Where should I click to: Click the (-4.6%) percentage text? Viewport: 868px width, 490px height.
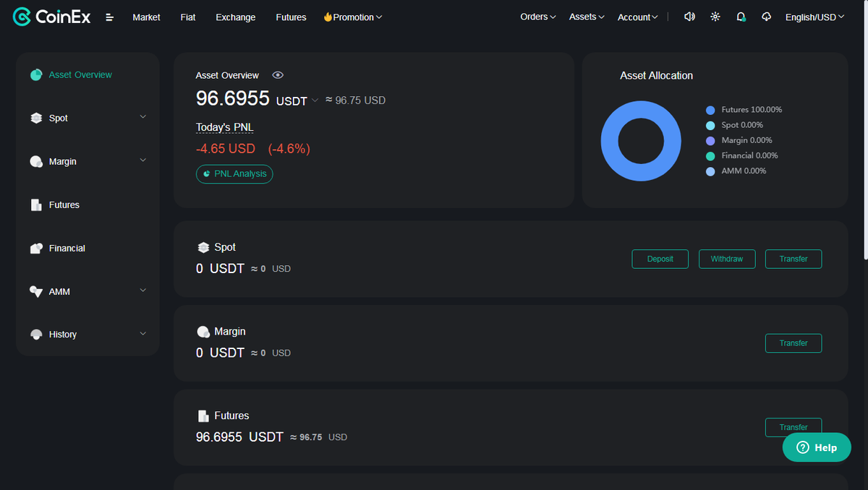click(x=289, y=149)
